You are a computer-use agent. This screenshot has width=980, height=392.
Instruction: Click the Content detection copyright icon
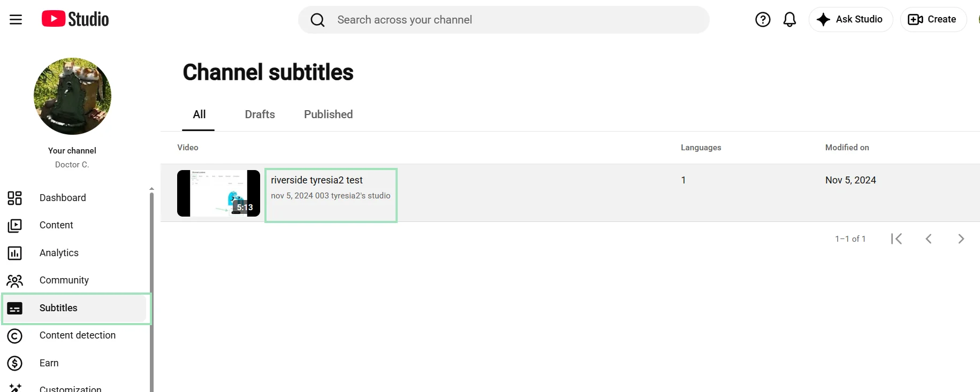coord(14,336)
